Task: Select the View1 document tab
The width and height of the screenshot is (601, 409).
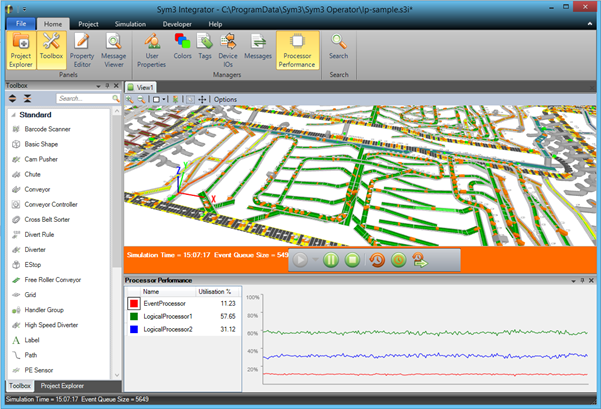Action: 141,87
